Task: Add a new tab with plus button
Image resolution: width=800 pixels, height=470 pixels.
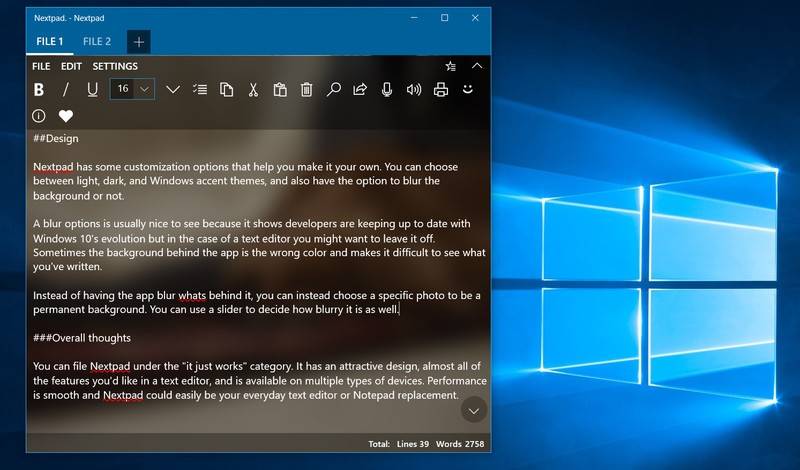Action: point(139,42)
